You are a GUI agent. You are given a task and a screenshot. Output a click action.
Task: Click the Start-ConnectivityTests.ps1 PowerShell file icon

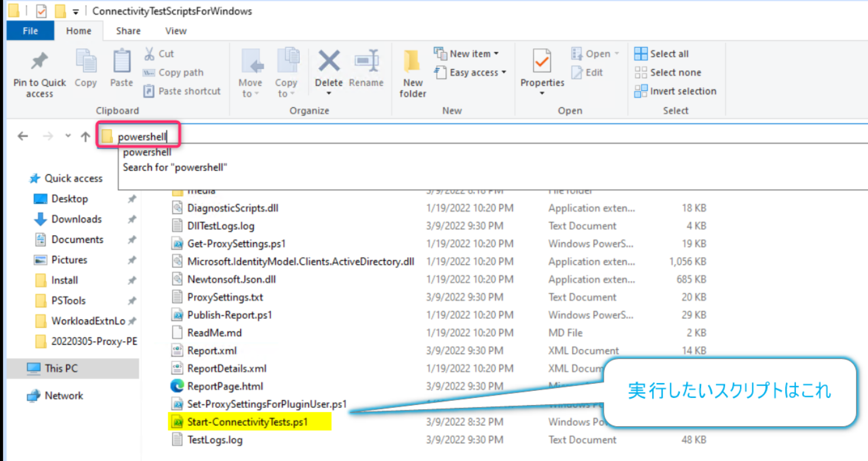coord(177,422)
